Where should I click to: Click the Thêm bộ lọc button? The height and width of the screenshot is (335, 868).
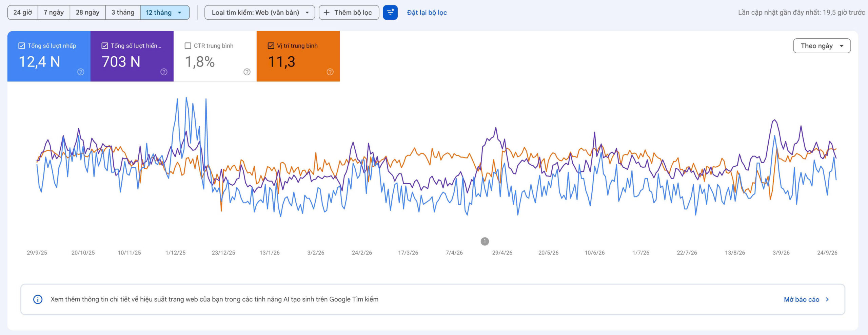(349, 13)
